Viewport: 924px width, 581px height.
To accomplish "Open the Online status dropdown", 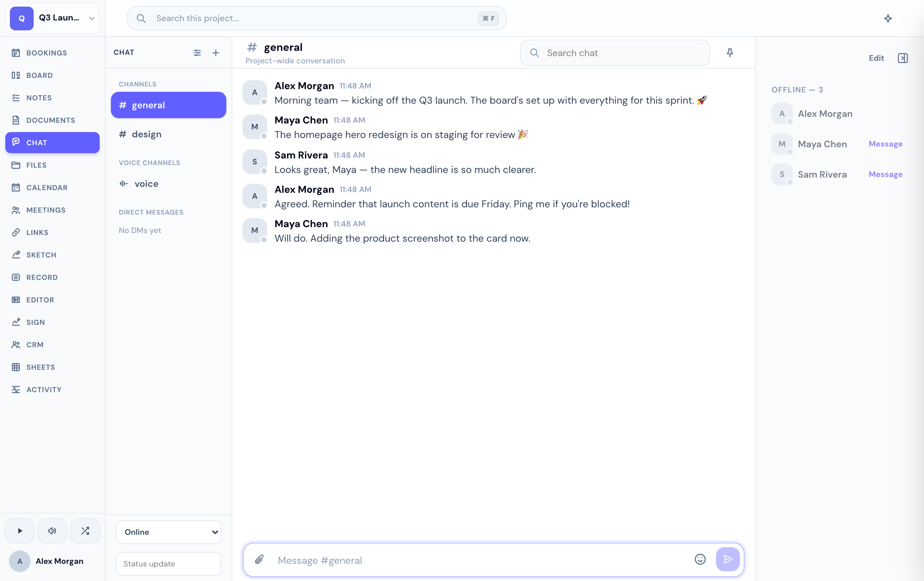I will [168, 532].
